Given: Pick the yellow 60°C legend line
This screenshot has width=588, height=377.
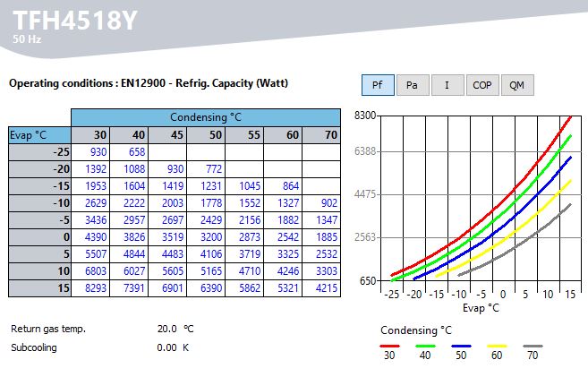Looking at the screenshot, I should click(498, 346).
